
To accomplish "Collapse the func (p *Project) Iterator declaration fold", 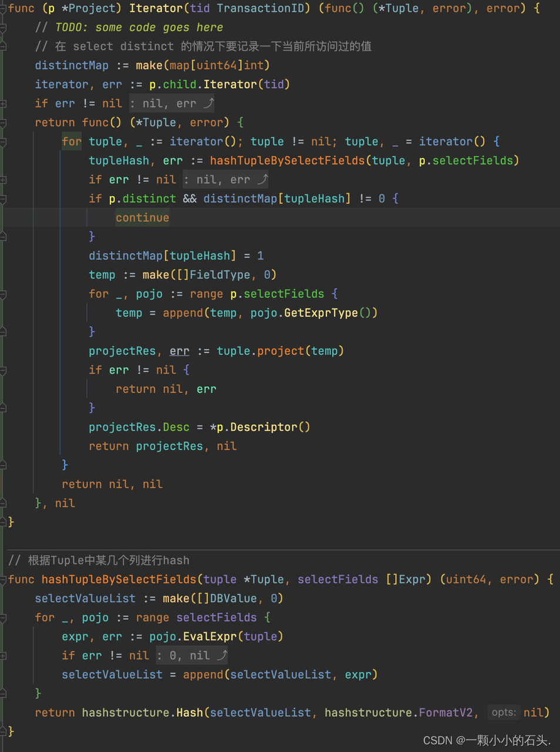I will (3, 9).
